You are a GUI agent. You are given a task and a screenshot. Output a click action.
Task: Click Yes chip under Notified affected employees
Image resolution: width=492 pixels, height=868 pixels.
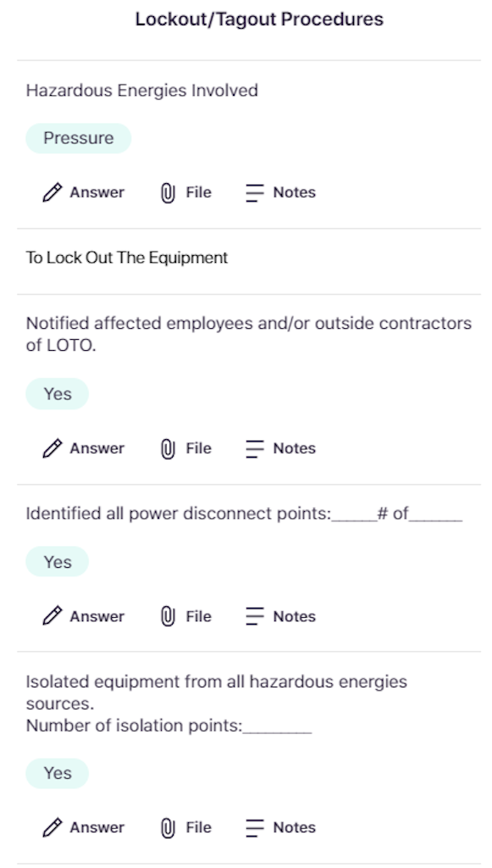pyautogui.click(x=58, y=393)
